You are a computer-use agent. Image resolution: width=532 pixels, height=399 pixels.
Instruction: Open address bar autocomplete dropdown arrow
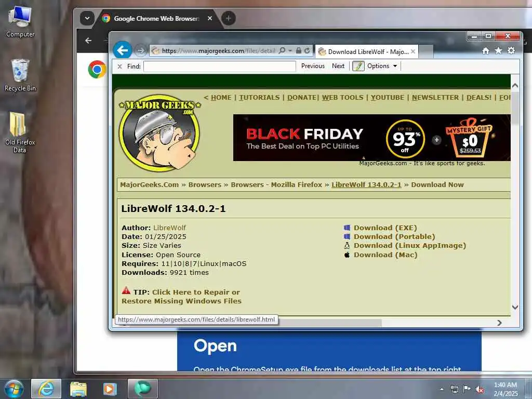[290, 50]
